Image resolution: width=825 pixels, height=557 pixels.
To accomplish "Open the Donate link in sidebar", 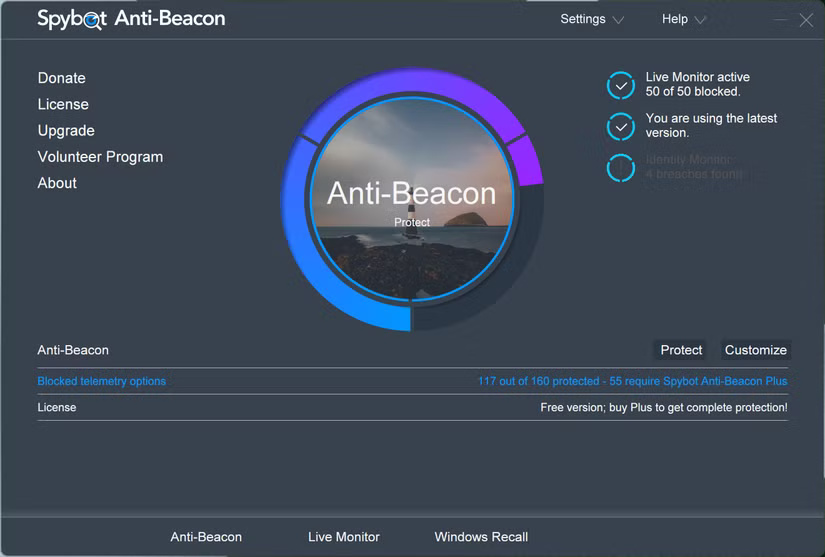I will 62,78.
